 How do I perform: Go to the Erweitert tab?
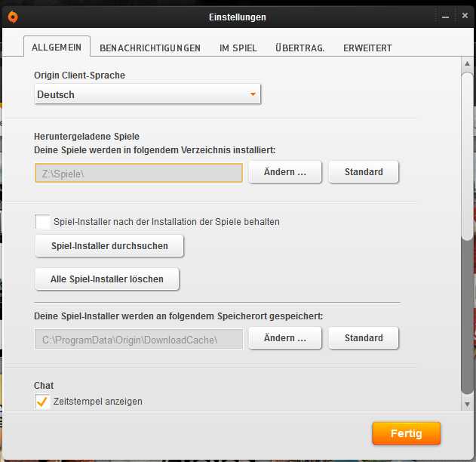click(367, 48)
